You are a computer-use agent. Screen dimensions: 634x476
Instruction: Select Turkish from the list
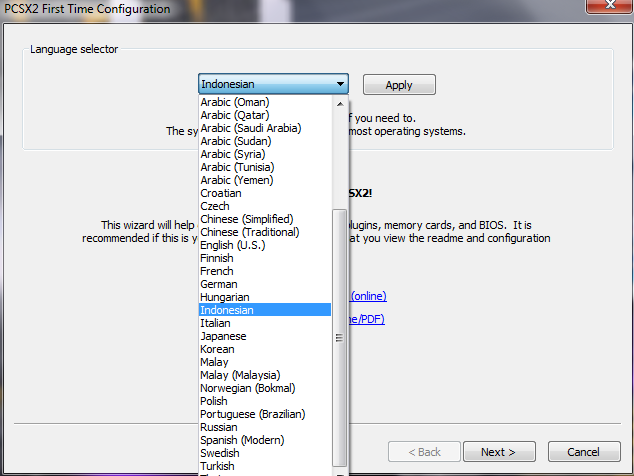coord(265,465)
